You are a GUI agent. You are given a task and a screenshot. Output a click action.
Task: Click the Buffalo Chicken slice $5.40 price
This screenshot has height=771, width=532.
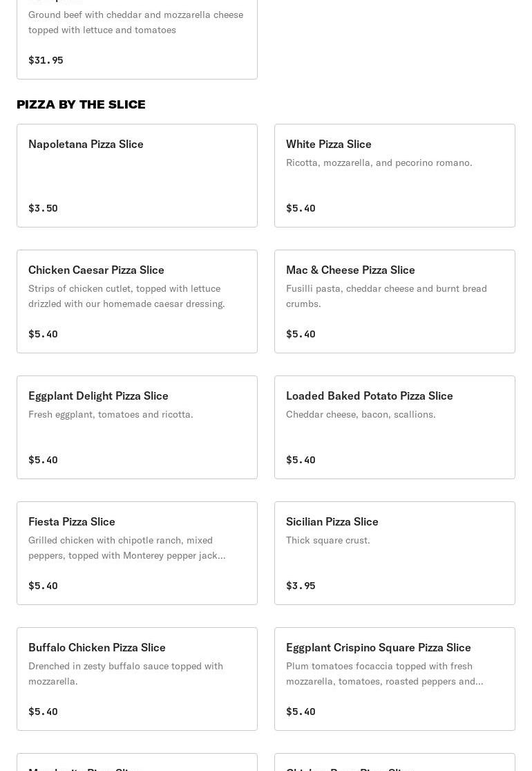43,712
